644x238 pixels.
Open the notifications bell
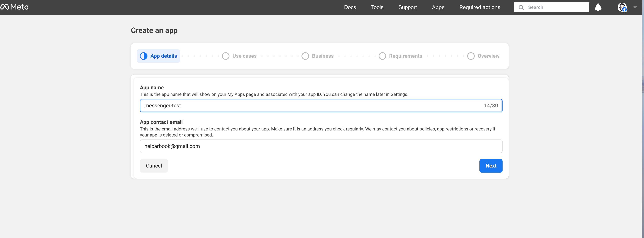(x=598, y=7)
